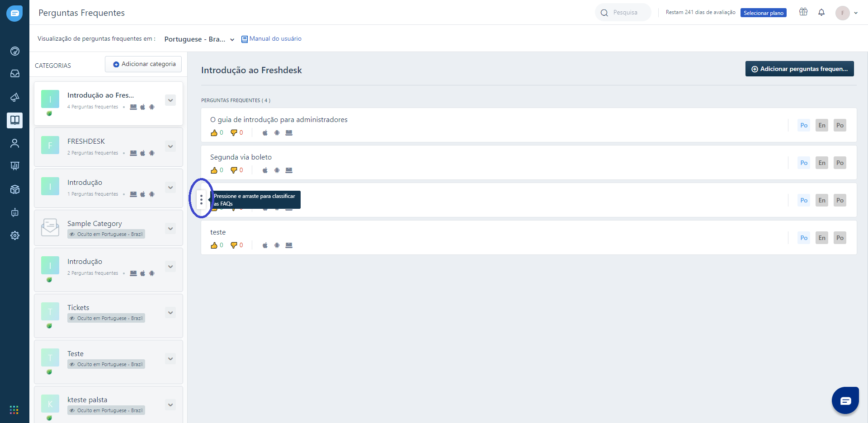Select the Teste category
The width and height of the screenshot is (868, 423).
[108, 362]
